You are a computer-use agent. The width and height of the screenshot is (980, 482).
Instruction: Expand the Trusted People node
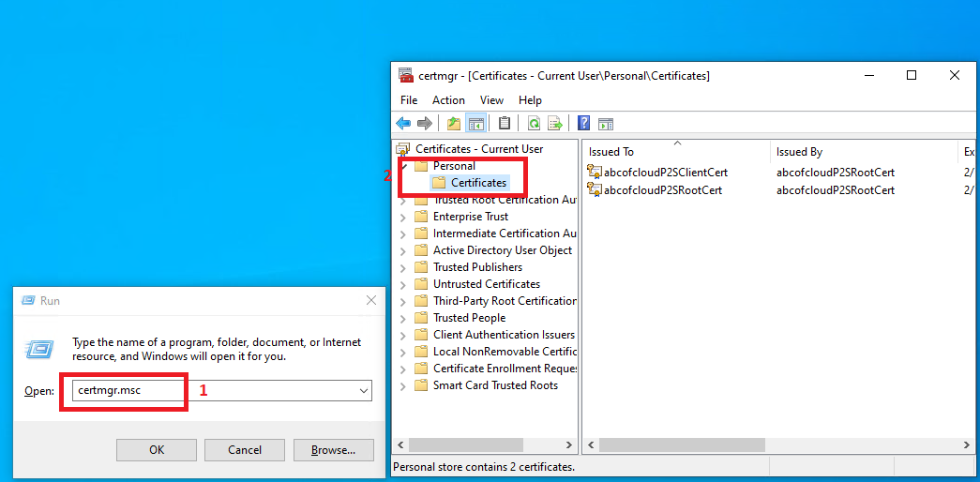403,318
